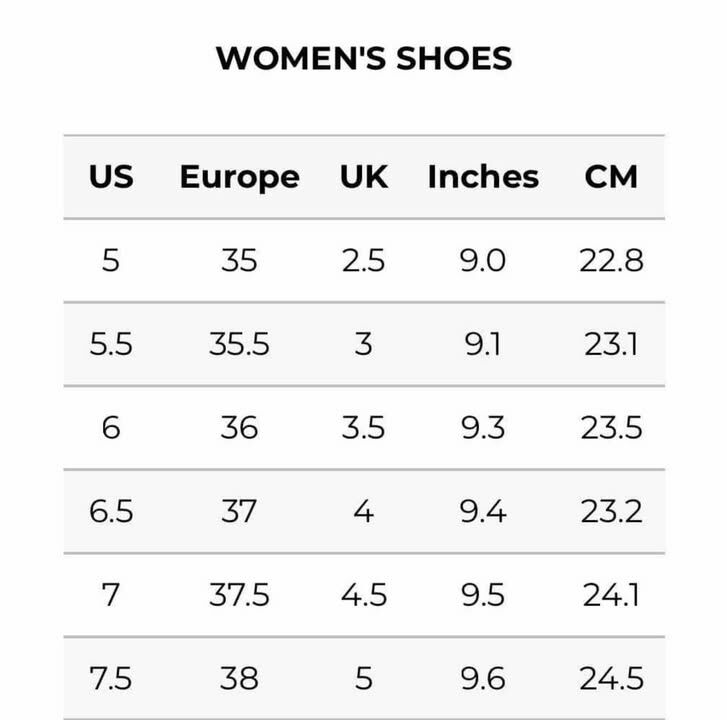The width and height of the screenshot is (727, 720).
Task: Click the UK column header
Action: pos(363,177)
